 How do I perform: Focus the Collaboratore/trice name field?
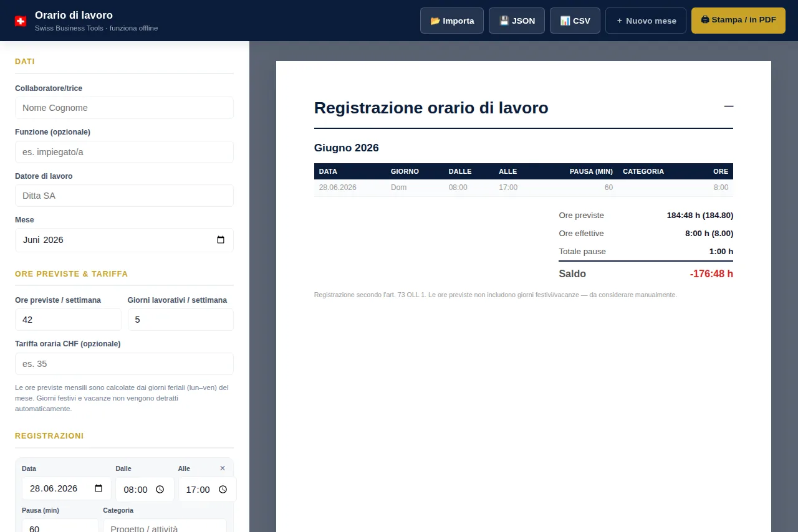pyautogui.click(x=124, y=108)
